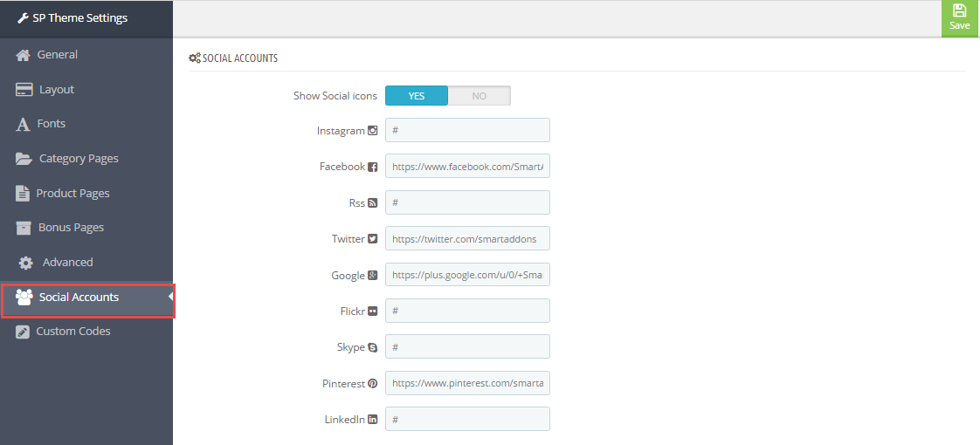The image size is (980, 445).
Task: Open the General settings section
Action: 86,55
